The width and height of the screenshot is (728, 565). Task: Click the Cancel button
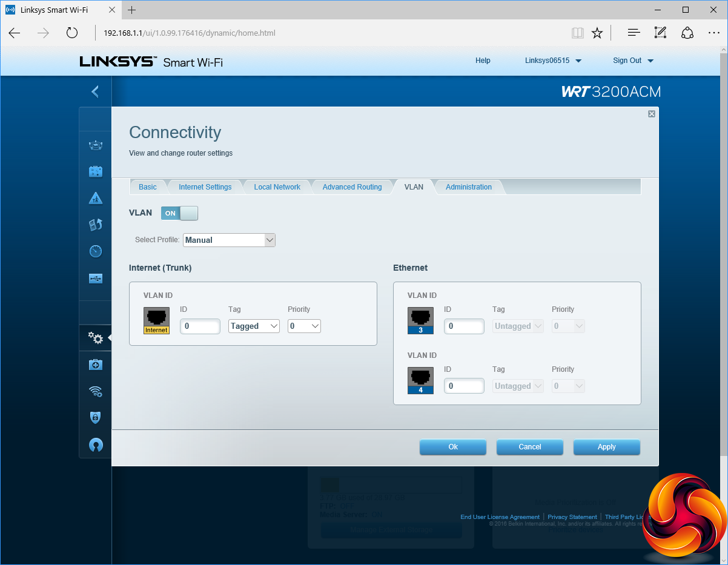coord(529,447)
